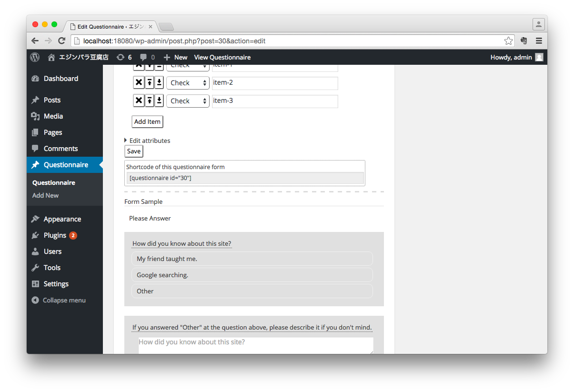Open Dashboard in sidebar
This screenshot has width=574, height=392.
pos(65,79)
